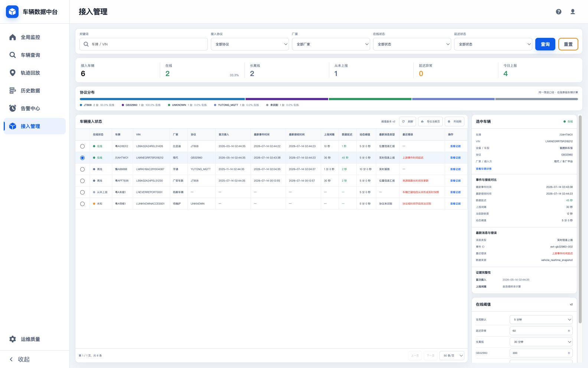Open the 轨迹回放 location pin icon
The image size is (588, 368).
point(13,73)
